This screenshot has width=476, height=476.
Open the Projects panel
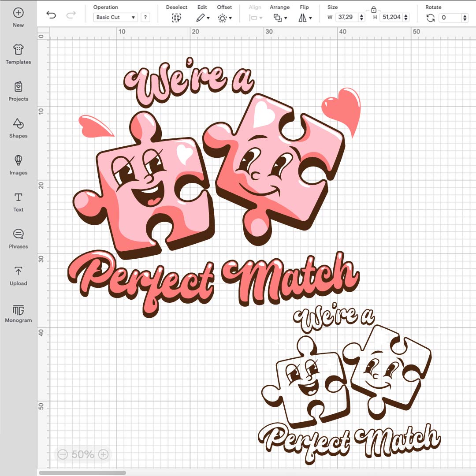[18, 91]
